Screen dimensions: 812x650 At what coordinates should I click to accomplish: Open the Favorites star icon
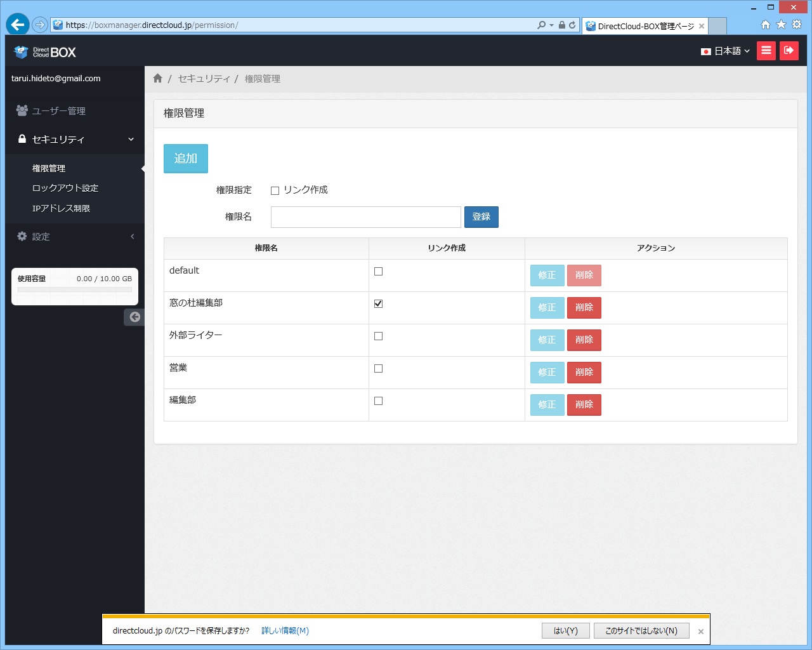(781, 25)
